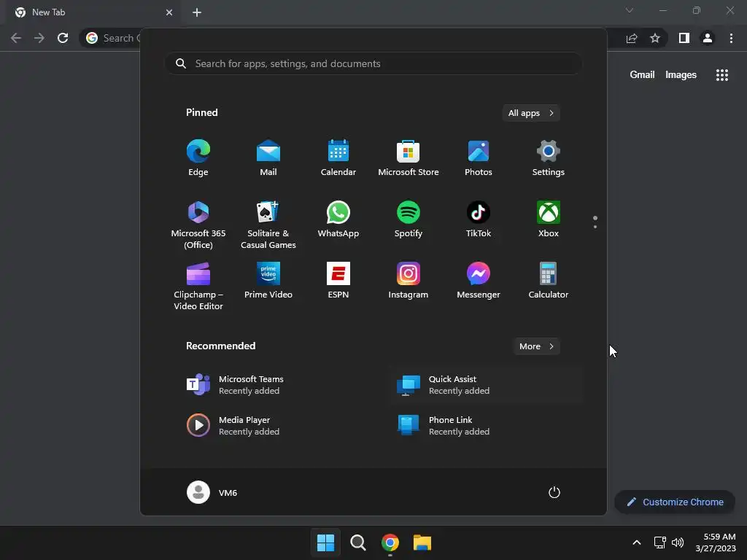The width and height of the screenshot is (747, 560).
Task: Open Chrome's three-dot menu
Action: click(x=731, y=38)
